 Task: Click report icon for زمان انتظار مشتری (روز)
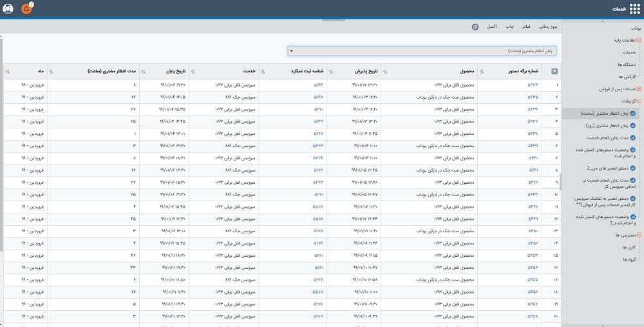click(633, 126)
